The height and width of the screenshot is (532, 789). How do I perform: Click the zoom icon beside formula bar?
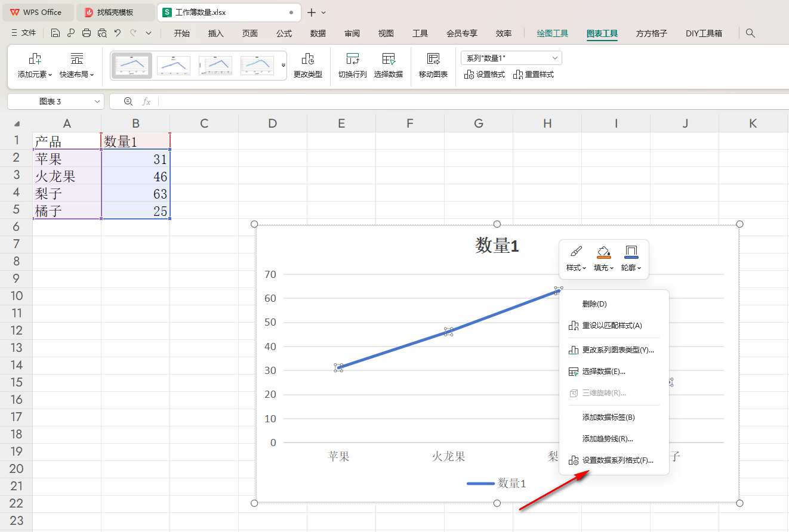[x=128, y=101]
